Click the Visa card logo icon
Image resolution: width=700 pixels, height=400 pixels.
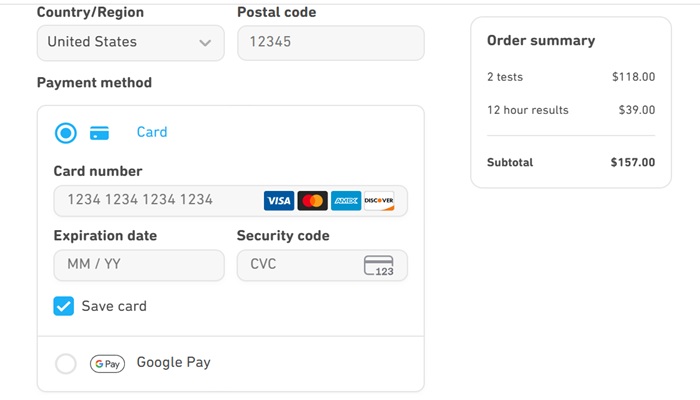279,201
